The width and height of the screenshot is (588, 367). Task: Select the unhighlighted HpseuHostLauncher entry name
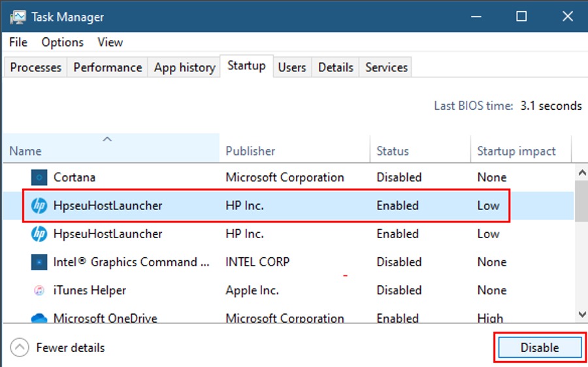coord(108,234)
